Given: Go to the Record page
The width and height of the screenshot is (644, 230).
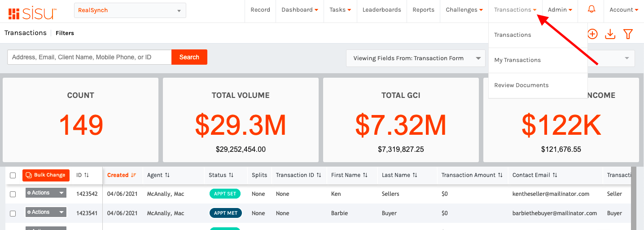Looking at the screenshot, I should [x=260, y=10].
